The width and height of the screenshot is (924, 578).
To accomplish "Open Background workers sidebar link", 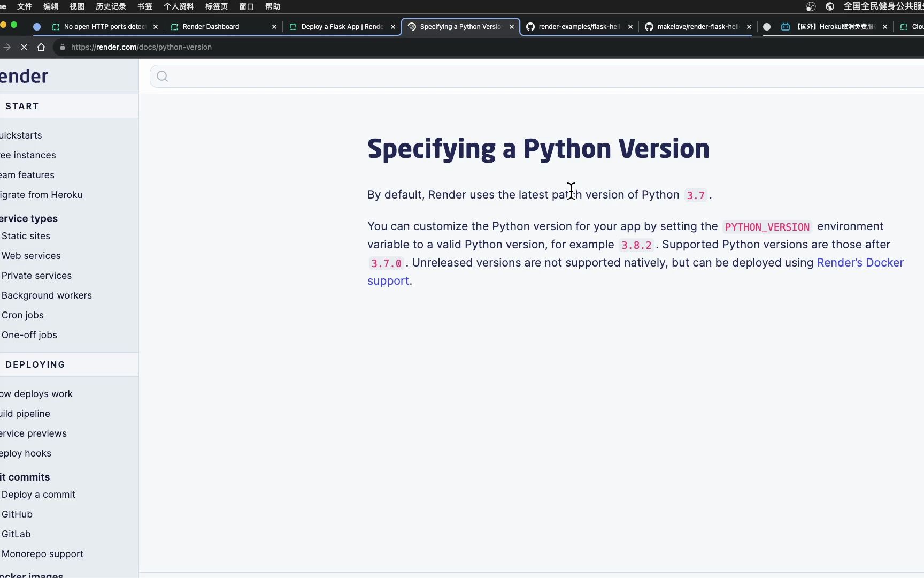I will 47,295.
